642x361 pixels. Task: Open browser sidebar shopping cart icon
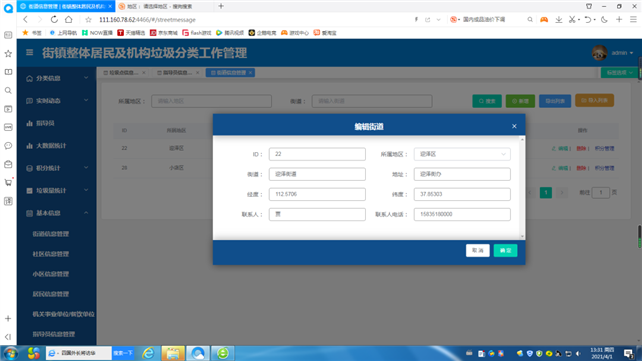[x=8, y=182]
